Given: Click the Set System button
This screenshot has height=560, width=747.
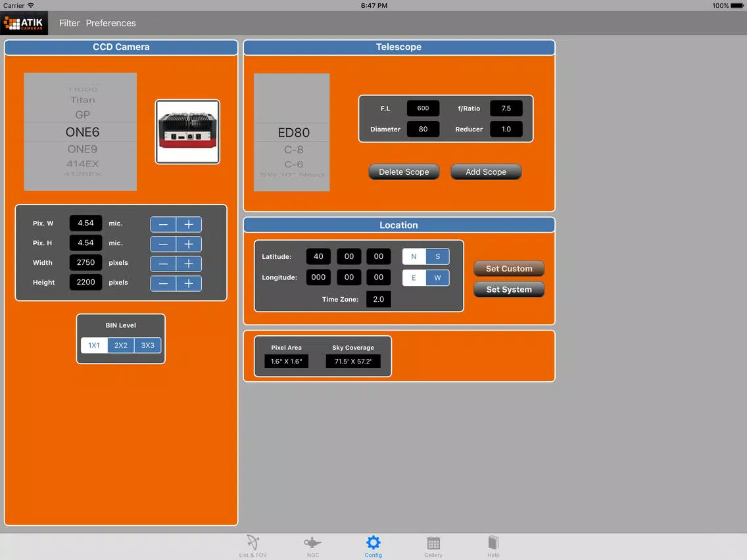Looking at the screenshot, I should [x=509, y=289].
